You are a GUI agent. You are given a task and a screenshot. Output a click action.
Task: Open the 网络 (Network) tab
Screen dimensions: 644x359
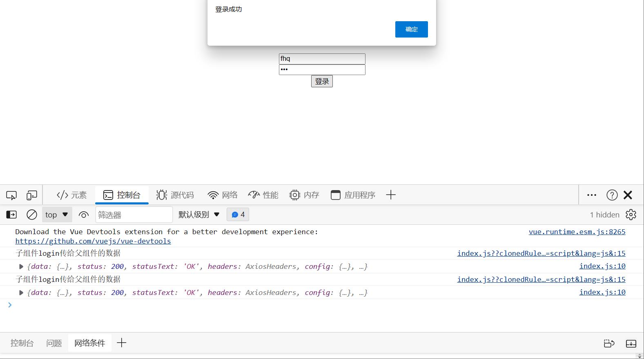(x=223, y=195)
